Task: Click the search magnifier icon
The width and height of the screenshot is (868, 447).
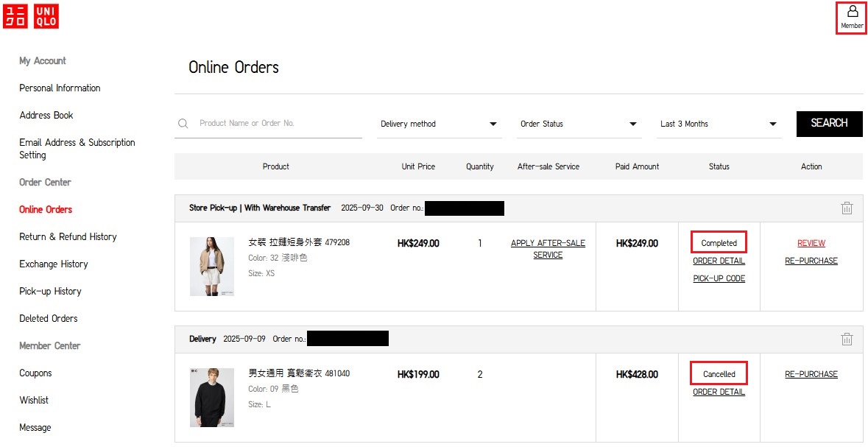Action: (183, 124)
